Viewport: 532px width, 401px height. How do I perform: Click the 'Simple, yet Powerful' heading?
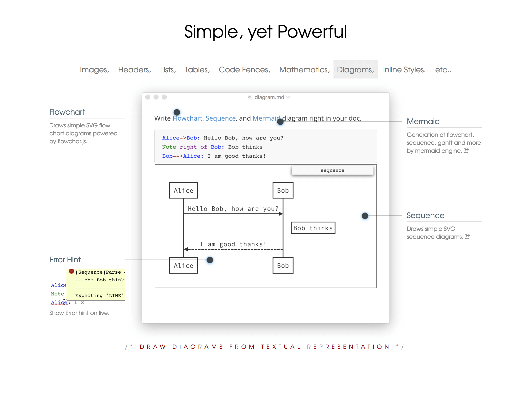click(x=266, y=32)
